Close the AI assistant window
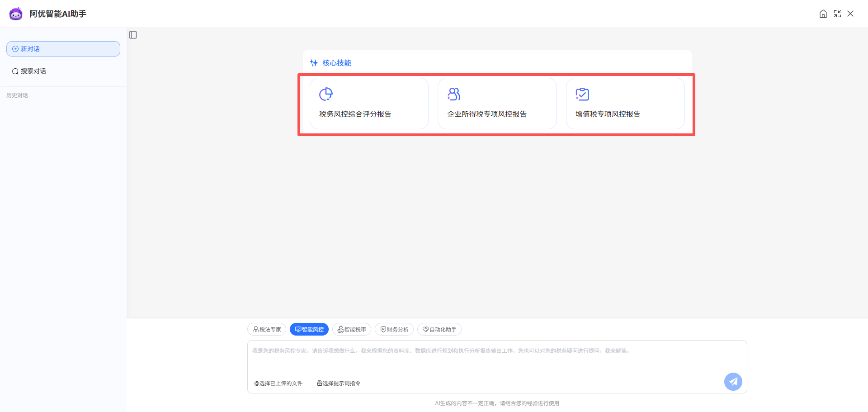Viewport: 868px width, 412px height. (850, 14)
